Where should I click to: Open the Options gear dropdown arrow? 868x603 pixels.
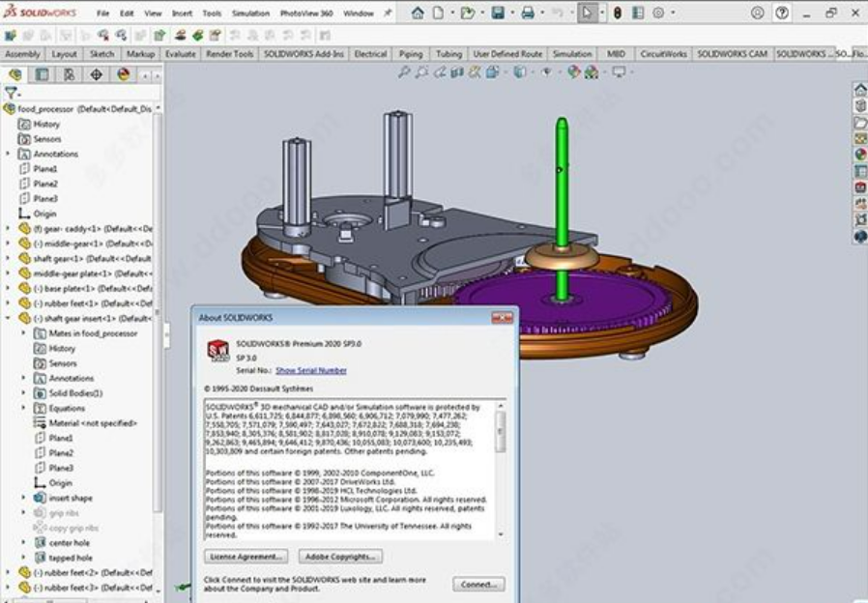tap(673, 13)
